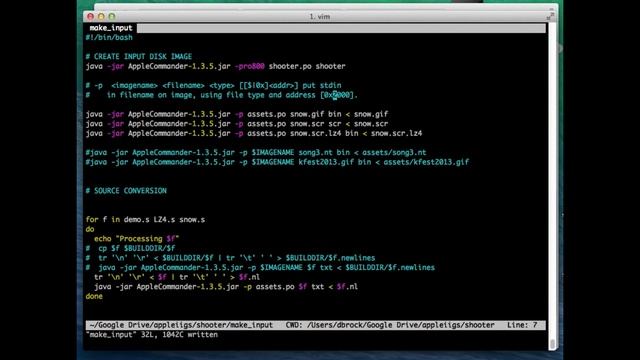Click 'shooter.po' in the pro800 line
640x360 pixels.
click(290, 66)
